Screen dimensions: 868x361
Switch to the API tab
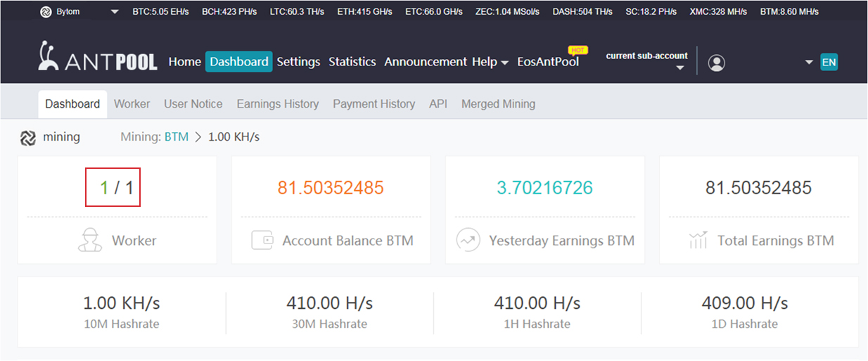[438, 103]
